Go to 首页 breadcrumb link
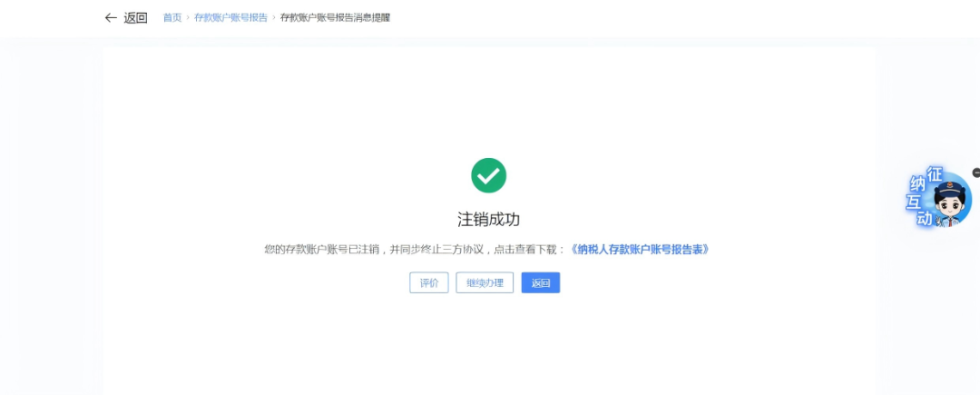980x395 pixels. (171, 17)
